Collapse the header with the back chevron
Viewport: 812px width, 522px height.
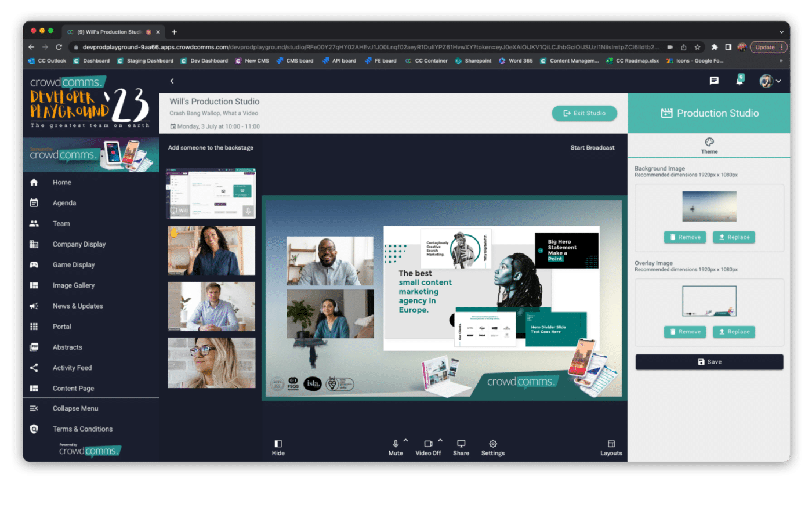[x=172, y=81]
